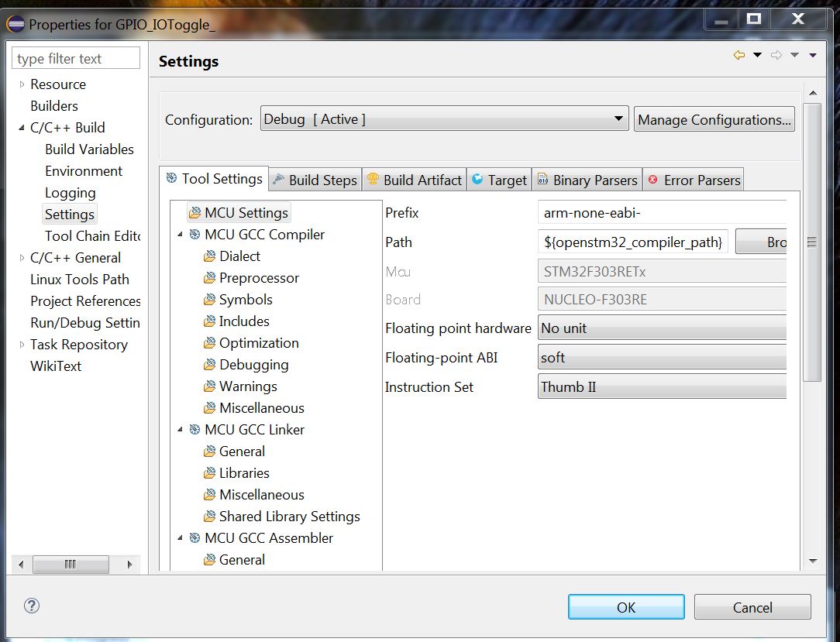
Task: Click the Dialect option icon
Action: click(x=209, y=256)
